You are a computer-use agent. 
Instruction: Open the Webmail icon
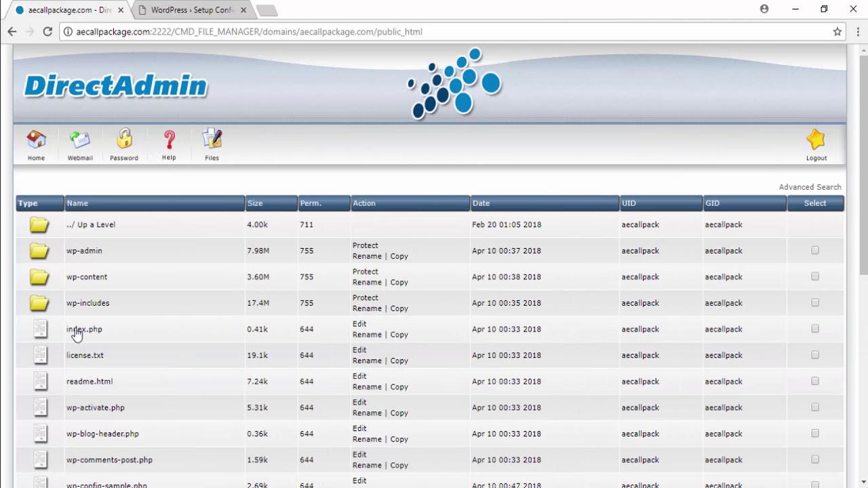coord(79,140)
